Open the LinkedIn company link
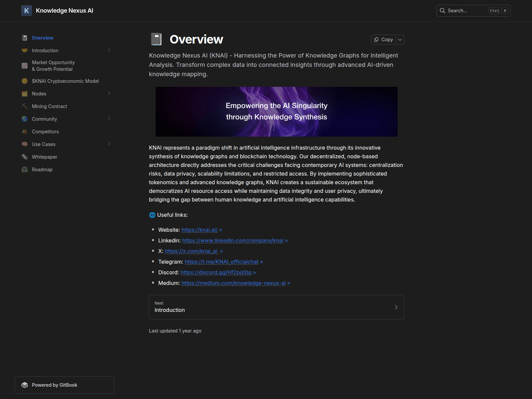532x399 pixels. [233, 240]
